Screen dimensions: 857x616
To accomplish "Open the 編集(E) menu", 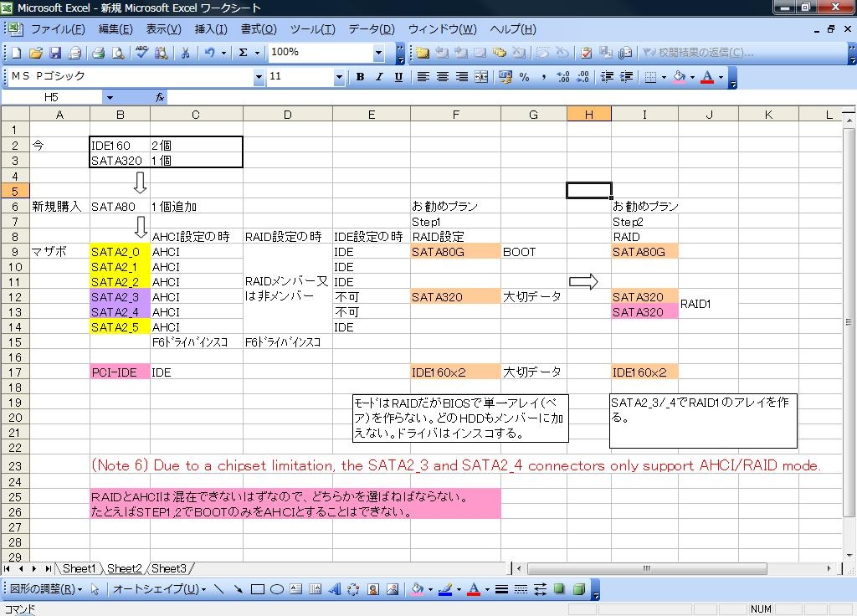I will click(x=115, y=29).
